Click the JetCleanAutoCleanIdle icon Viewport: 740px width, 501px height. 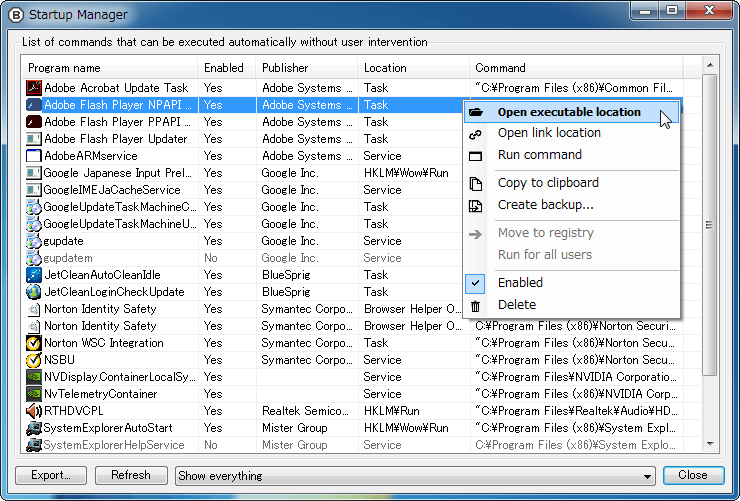pyautogui.click(x=34, y=275)
